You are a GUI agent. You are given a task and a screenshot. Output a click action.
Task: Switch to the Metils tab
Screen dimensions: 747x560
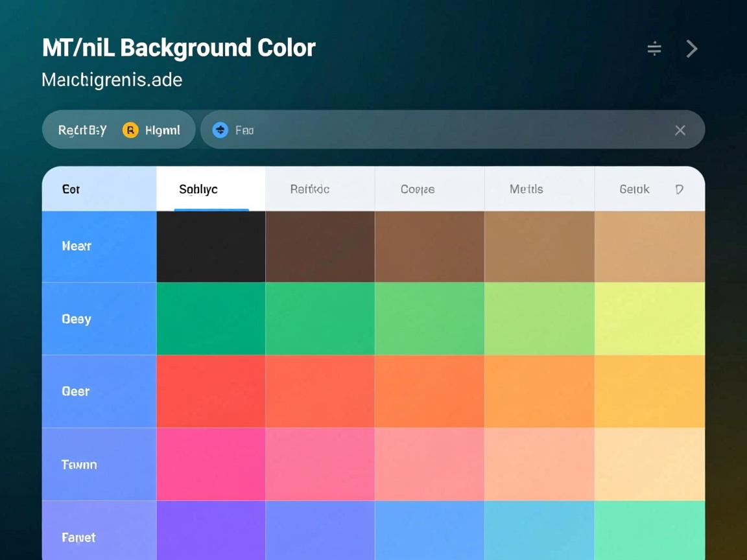click(527, 189)
